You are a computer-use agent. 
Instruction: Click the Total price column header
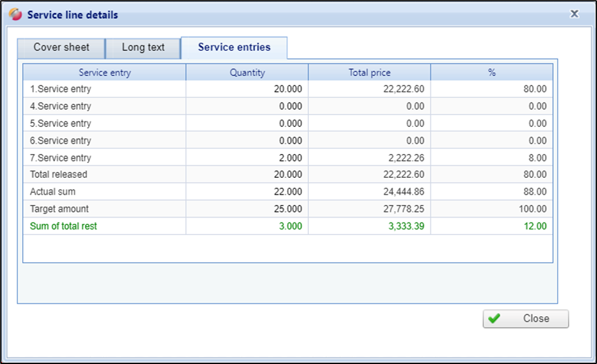click(x=369, y=72)
